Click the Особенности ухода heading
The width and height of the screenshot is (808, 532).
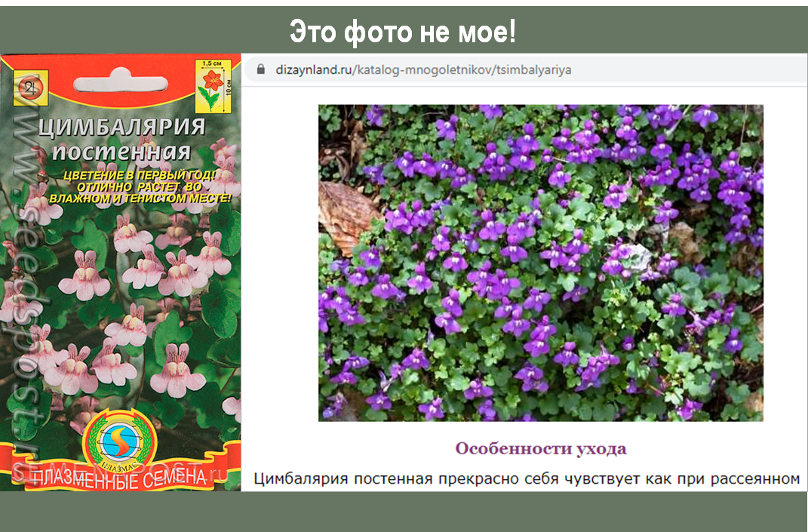(x=541, y=448)
